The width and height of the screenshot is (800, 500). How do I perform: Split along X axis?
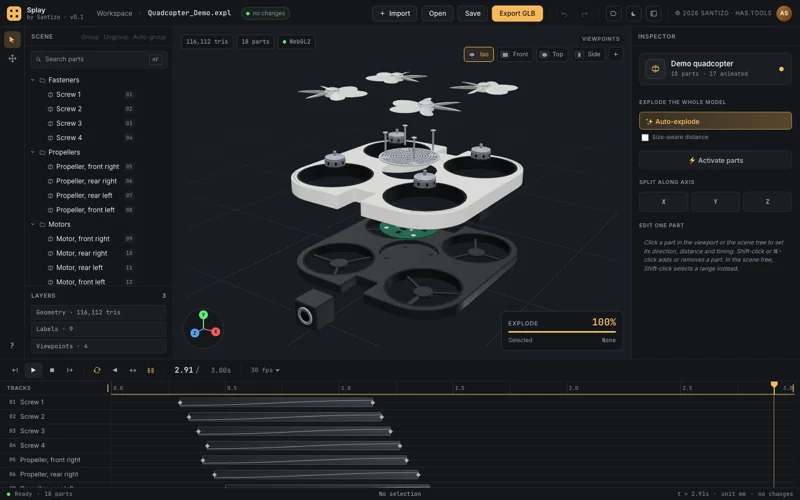tap(663, 202)
